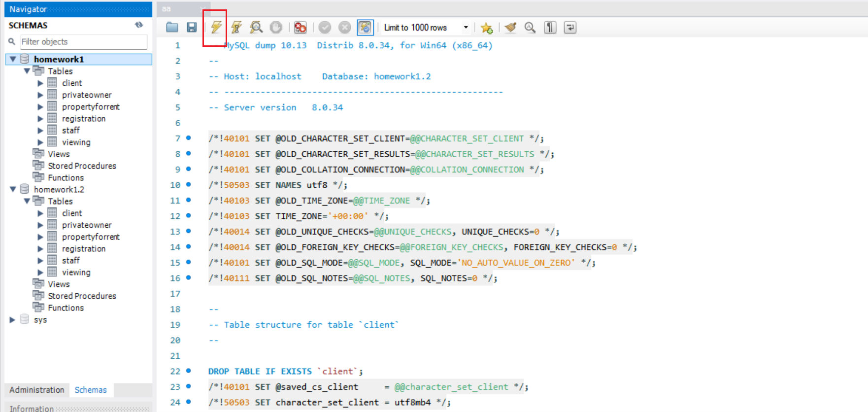Toggle word wrapping in the editor
The image size is (868, 412).
pyautogui.click(x=570, y=27)
